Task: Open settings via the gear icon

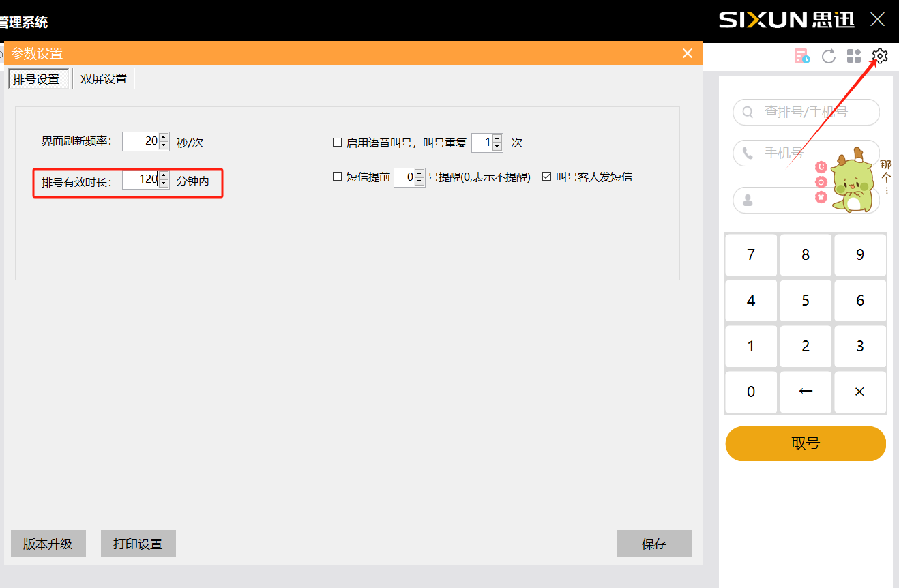Action: point(880,56)
